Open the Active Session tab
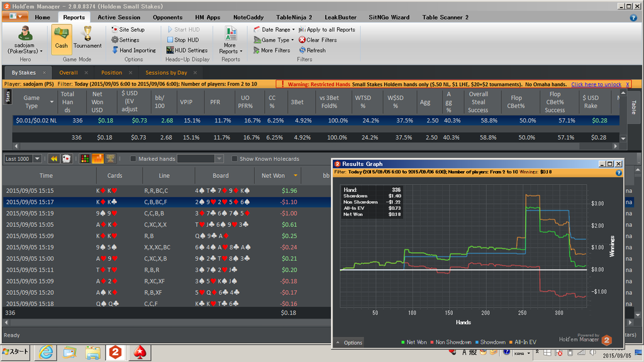 pos(119,17)
